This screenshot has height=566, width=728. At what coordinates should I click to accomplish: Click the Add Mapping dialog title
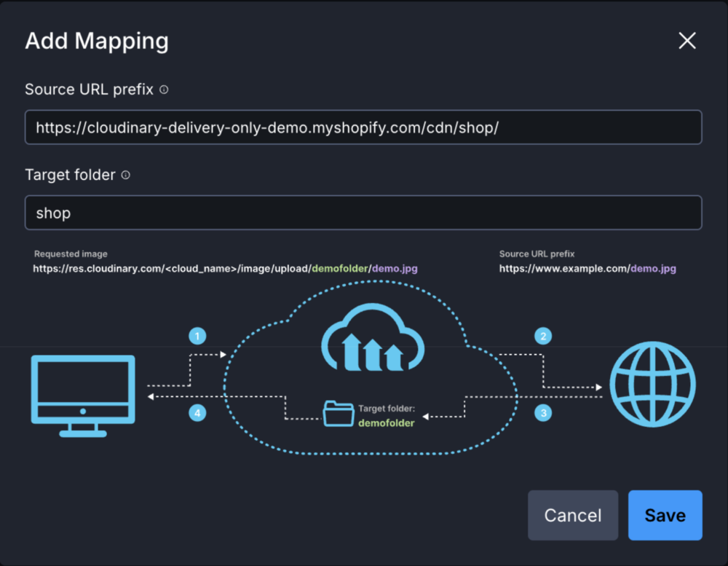click(x=96, y=41)
